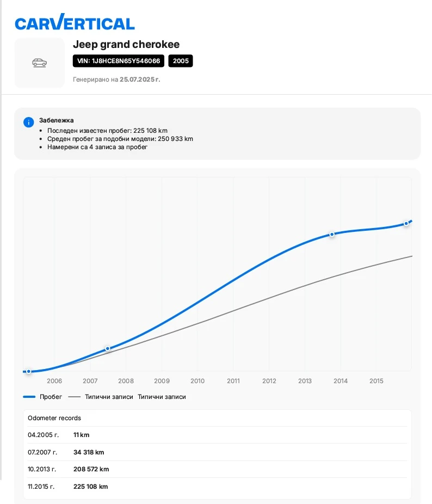Select the 10.2013 mileage point on chart
Viewport: 432px width, 504px height.
click(332, 235)
